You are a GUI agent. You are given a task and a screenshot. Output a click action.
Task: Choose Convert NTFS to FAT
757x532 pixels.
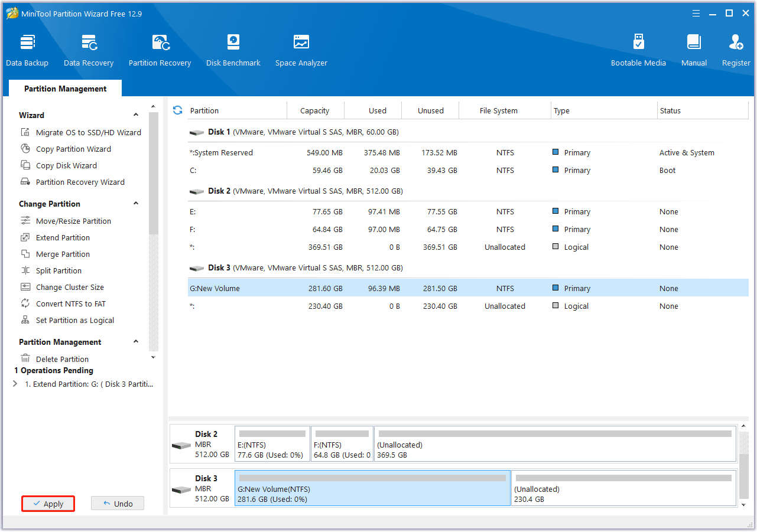63,303
